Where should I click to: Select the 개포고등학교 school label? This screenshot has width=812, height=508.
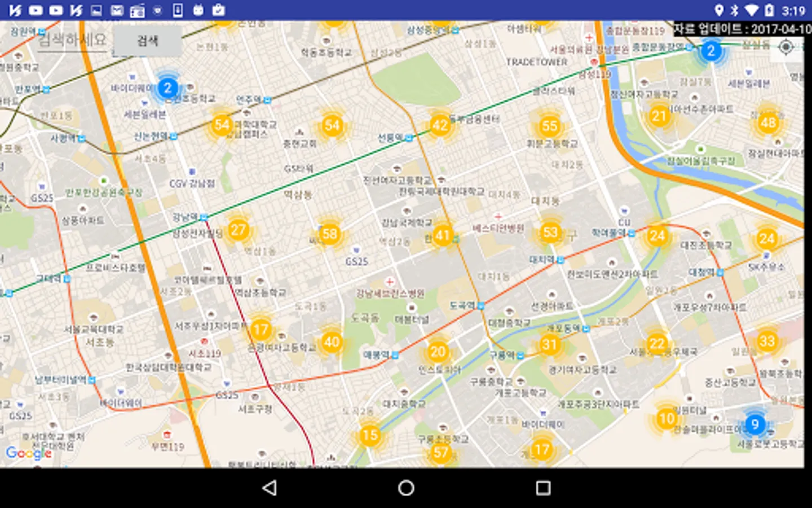tap(521, 392)
